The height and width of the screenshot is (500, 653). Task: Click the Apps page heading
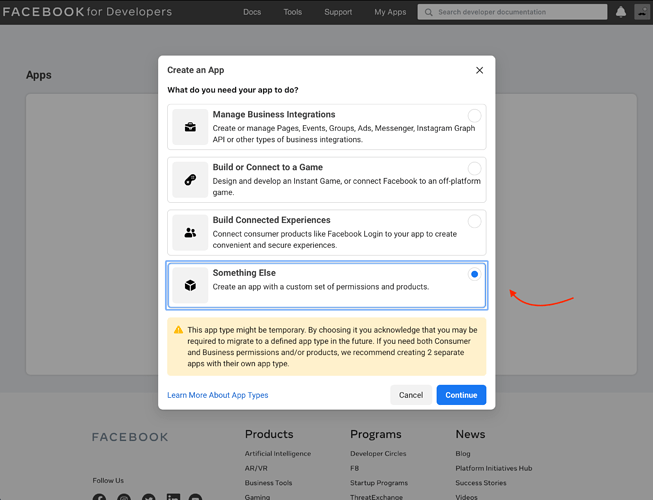tap(39, 75)
